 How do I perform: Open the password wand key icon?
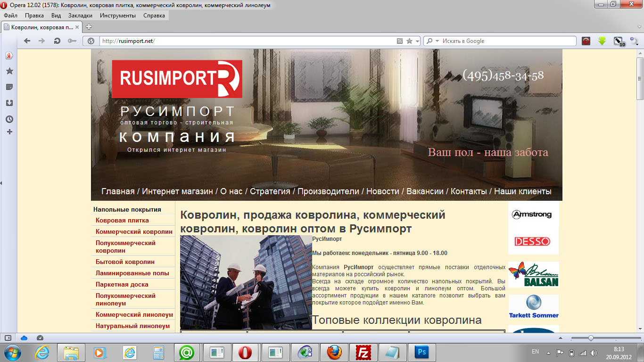(72, 41)
